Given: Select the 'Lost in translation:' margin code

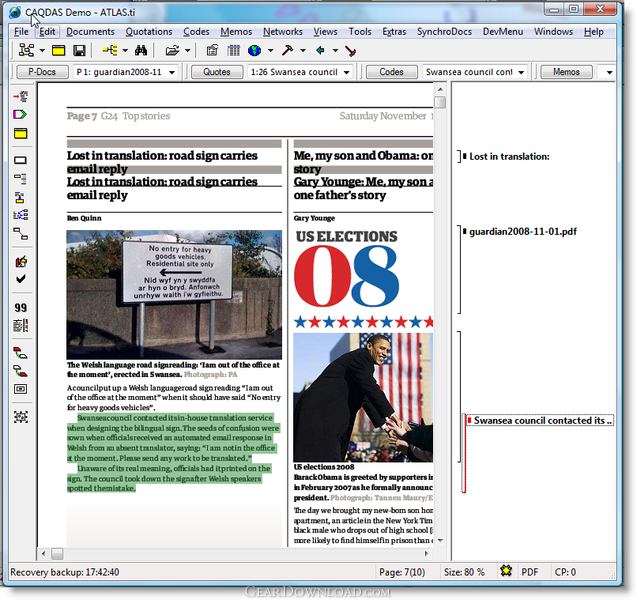Looking at the screenshot, I should coord(509,156).
